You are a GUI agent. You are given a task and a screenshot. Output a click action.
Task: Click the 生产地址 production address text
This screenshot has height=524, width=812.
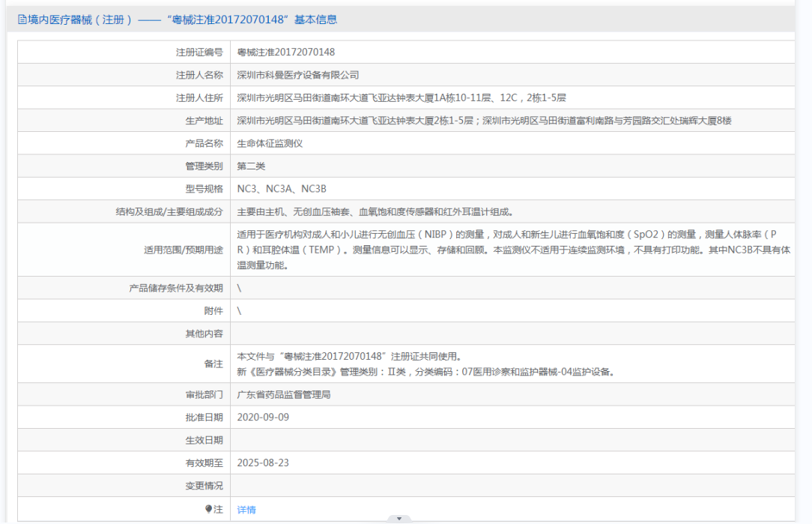click(x=484, y=121)
